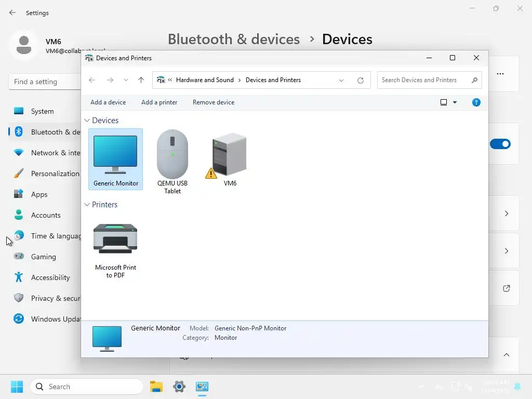
Task: Open System in Settings sidebar
Action: tap(44, 111)
